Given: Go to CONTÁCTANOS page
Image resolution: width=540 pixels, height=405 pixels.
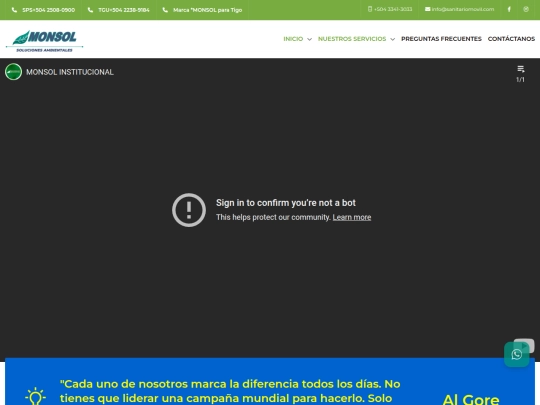Looking at the screenshot, I should [511, 39].
